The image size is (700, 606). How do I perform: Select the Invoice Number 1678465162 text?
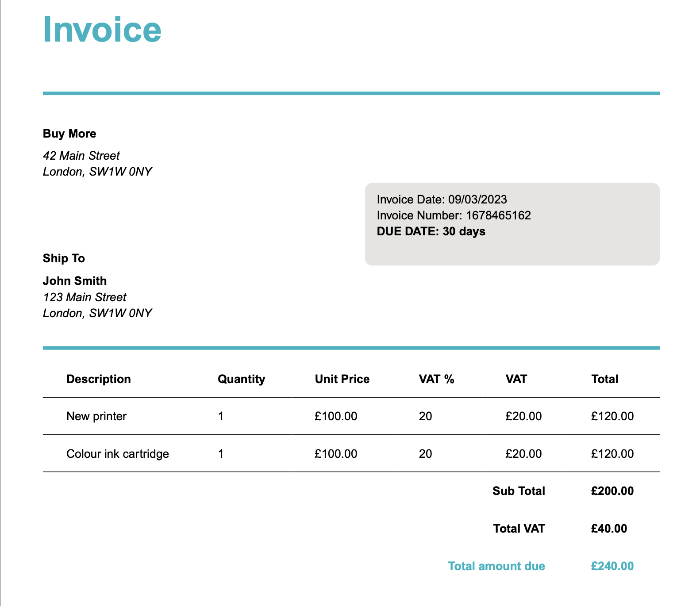tap(454, 215)
